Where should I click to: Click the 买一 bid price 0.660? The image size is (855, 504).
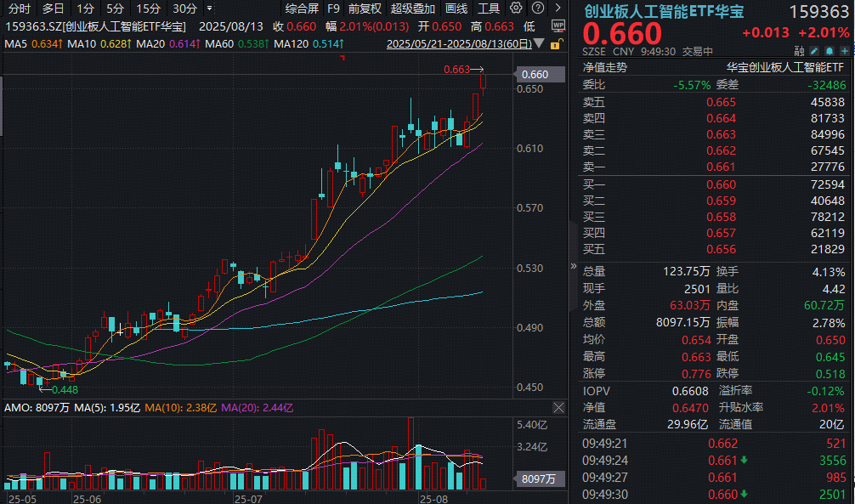(x=721, y=184)
